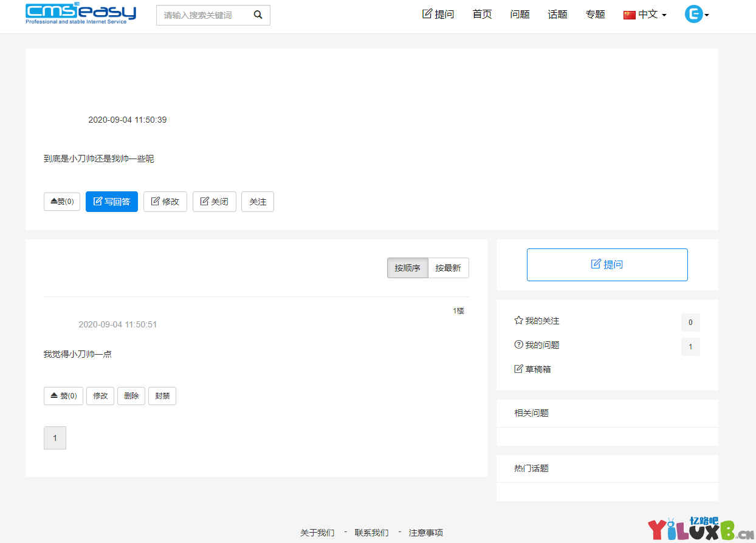
Task: Click the search magnifier icon
Action: (x=258, y=15)
